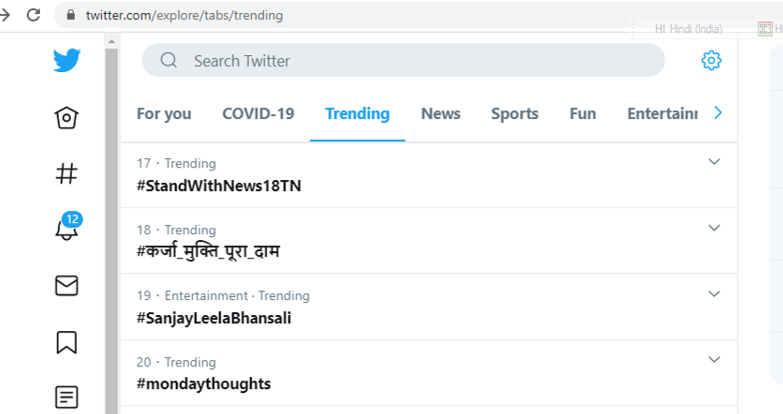Open trends settings gear icon
This screenshot has width=783, height=414.
(x=711, y=61)
